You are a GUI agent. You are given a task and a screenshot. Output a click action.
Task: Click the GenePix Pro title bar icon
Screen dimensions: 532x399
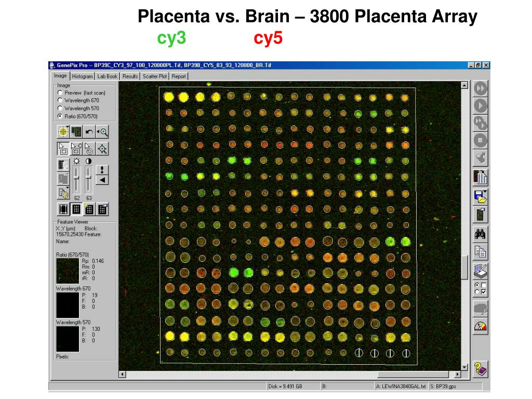[x=52, y=65]
